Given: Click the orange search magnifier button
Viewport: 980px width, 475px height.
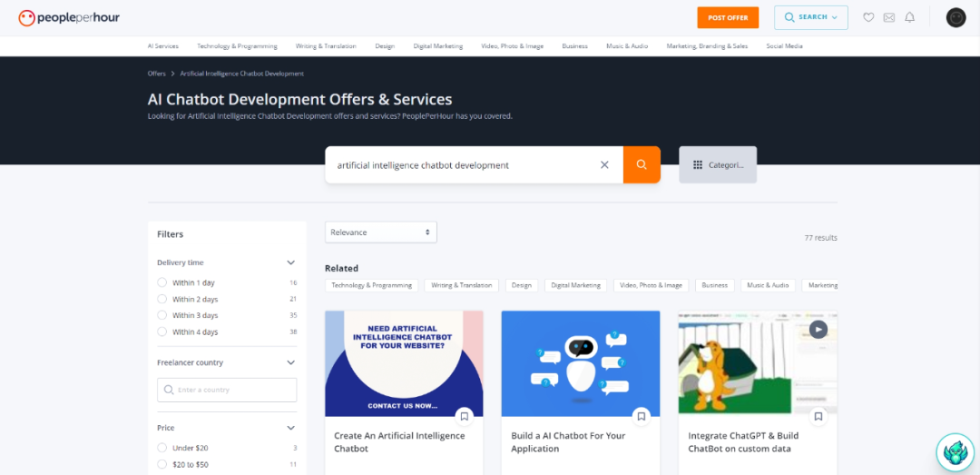Looking at the screenshot, I should coord(642,165).
